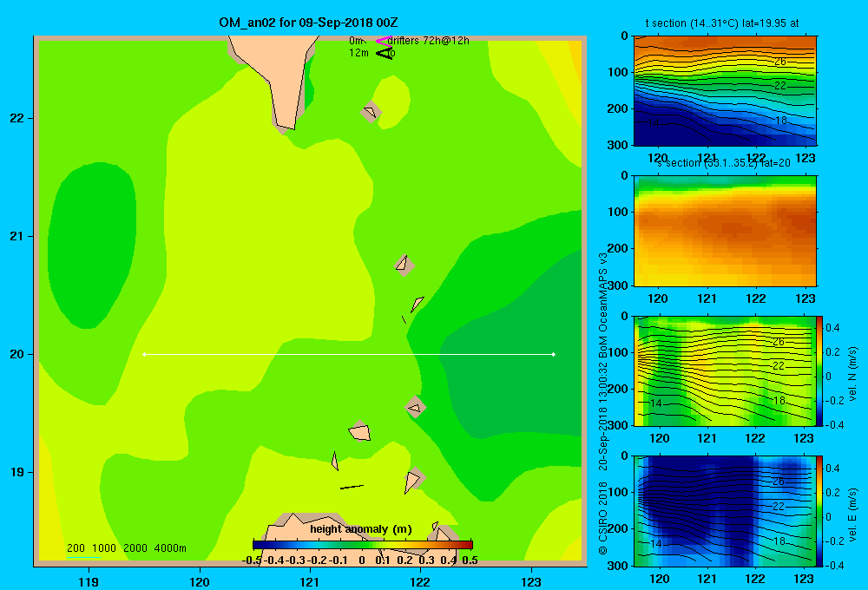The width and height of the screenshot is (868, 590).
Task: Click the '0.4' tick on the vel. N scale
Action: pos(832,328)
